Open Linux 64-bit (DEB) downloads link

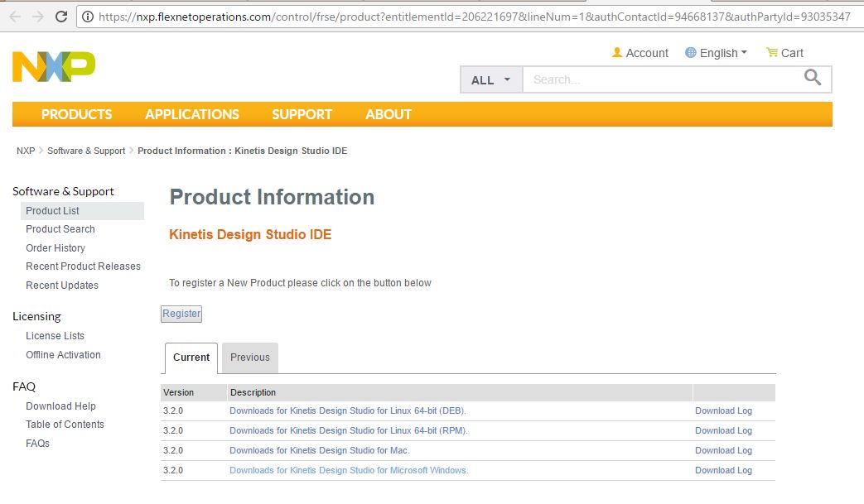tap(348, 410)
